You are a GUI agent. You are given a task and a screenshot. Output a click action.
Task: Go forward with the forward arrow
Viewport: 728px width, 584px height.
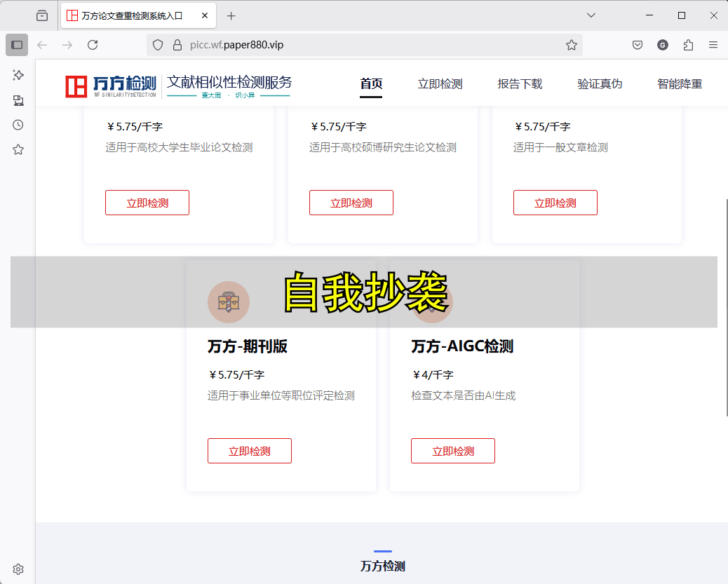[x=67, y=45]
